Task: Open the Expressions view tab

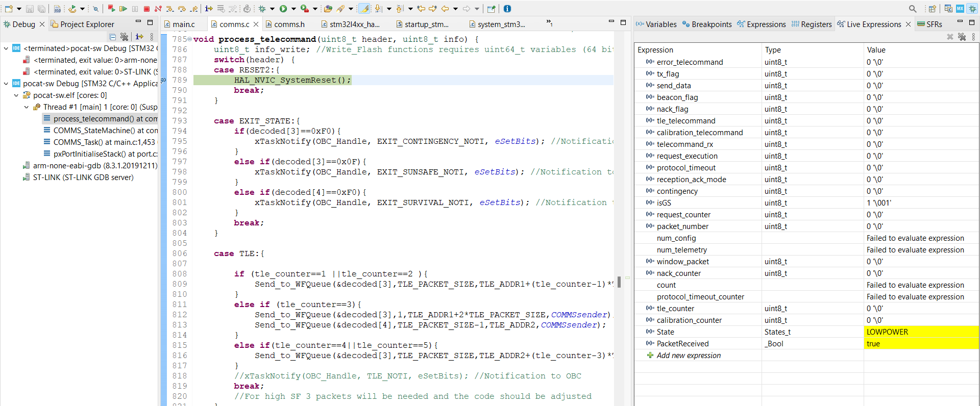Action: tap(762, 24)
